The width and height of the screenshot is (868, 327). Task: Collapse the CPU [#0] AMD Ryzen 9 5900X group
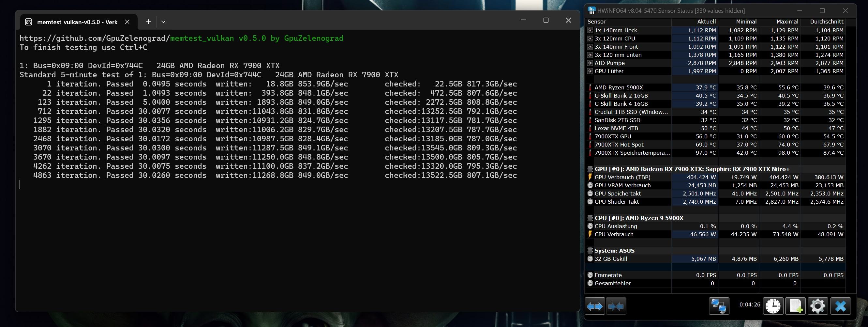point(590,218)
